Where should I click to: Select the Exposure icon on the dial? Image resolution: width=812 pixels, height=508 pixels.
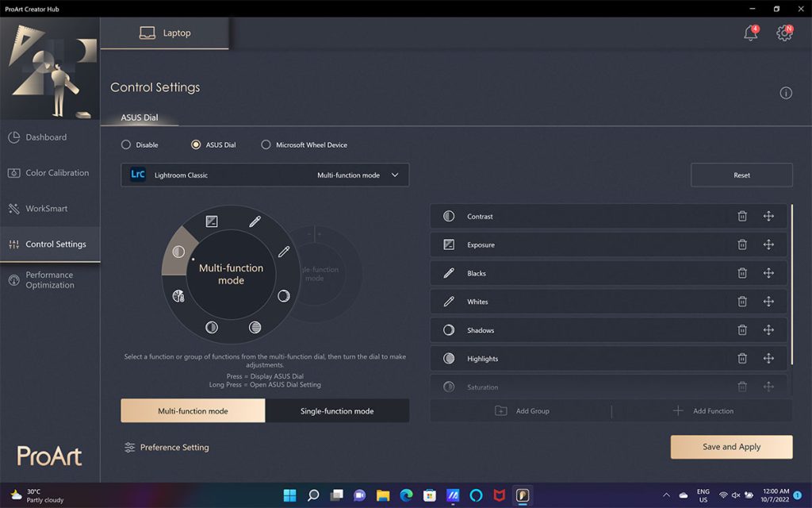tap(212, 221)
